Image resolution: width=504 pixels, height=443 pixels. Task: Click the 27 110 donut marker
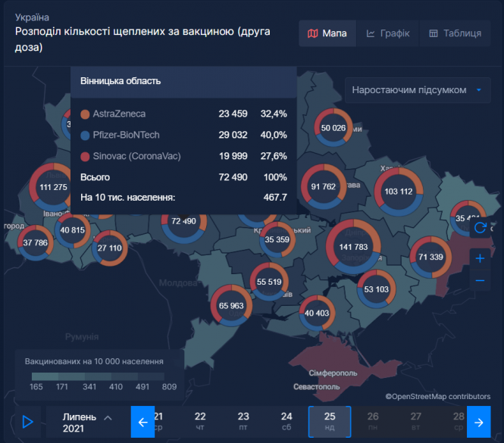[110, 248]
